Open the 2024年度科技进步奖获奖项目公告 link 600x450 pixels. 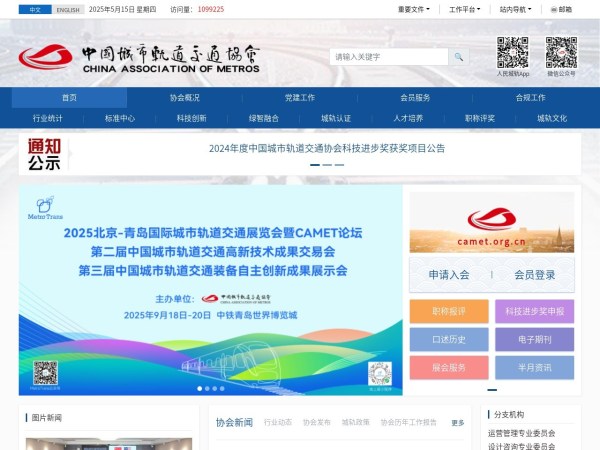point(326,148)
